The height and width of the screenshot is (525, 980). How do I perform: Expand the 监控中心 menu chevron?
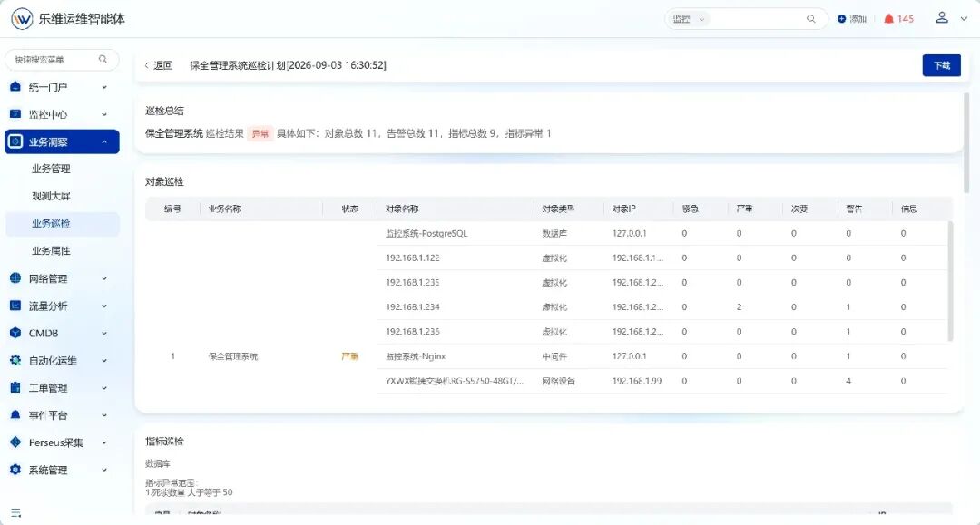[x=104, y=114]
